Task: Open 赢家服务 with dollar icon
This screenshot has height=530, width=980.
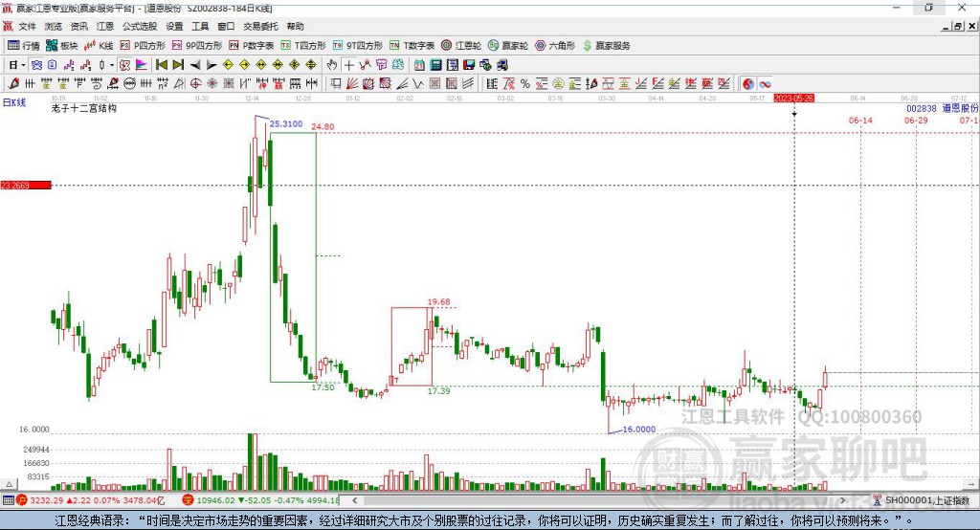Action: click(606, 46)
